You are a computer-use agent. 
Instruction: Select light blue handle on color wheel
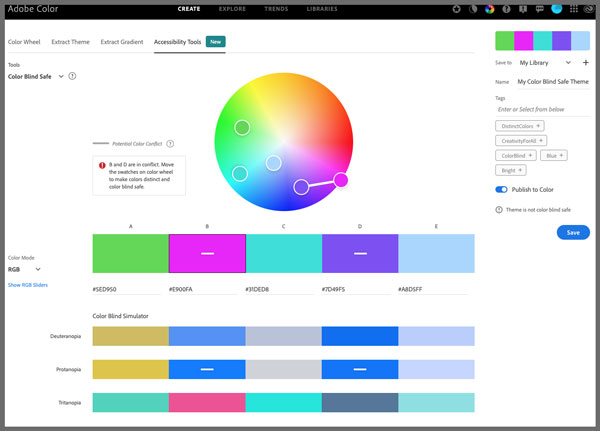(274, 163)
